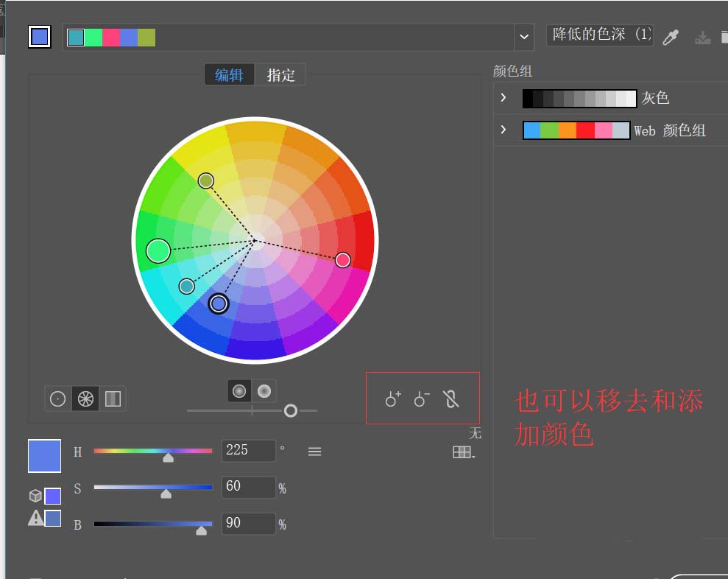Image resolution: width=728 pixels, height=579 pixels.
Task: Select the segmented color wheel display
Action: (85, 399)
